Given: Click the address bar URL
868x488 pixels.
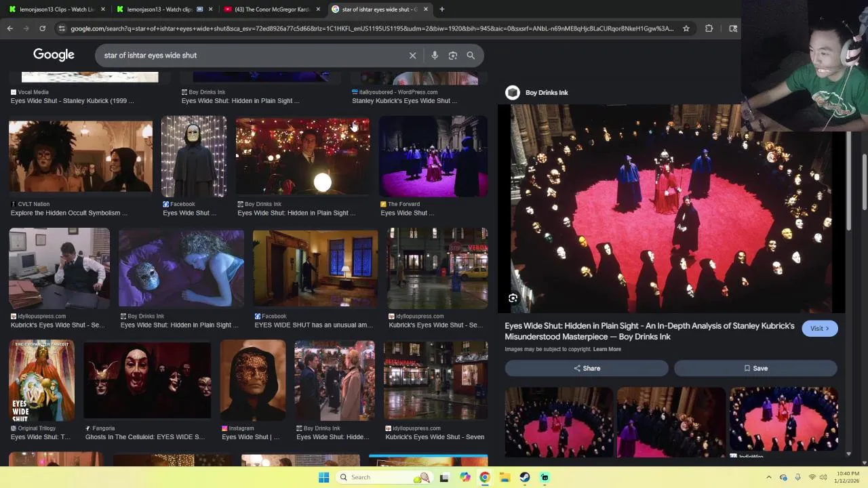Looking at the screenshot, I should click(372, 28).
